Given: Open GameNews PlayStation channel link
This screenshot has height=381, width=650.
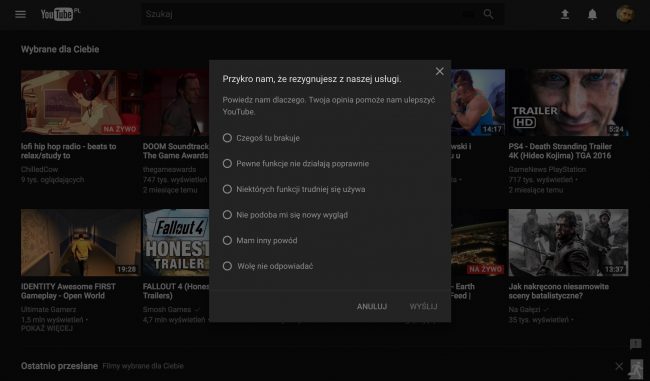Looking at the screenshot, I should pyautogui.click(x=547, y=170).
